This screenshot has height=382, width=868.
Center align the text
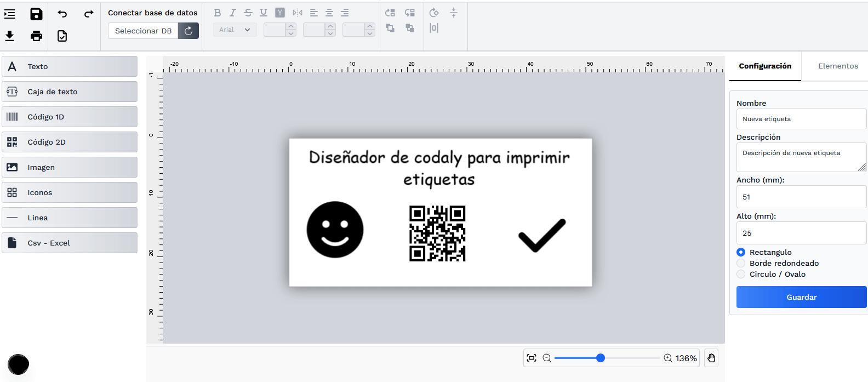[329, 13]
